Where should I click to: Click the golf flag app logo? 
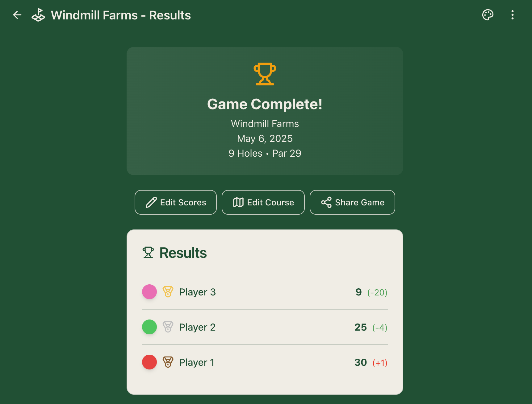point(38,15)
